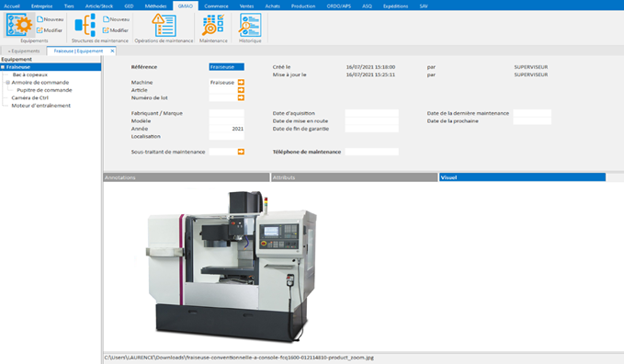Image resolution: width=624 pixels, height=364 pixels.
Task: Open the Maintenance planning icon
Action: (213, 25)
